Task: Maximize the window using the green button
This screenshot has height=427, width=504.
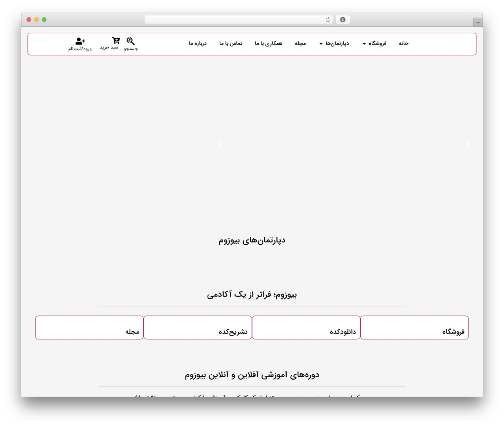Action: [44, 20]
